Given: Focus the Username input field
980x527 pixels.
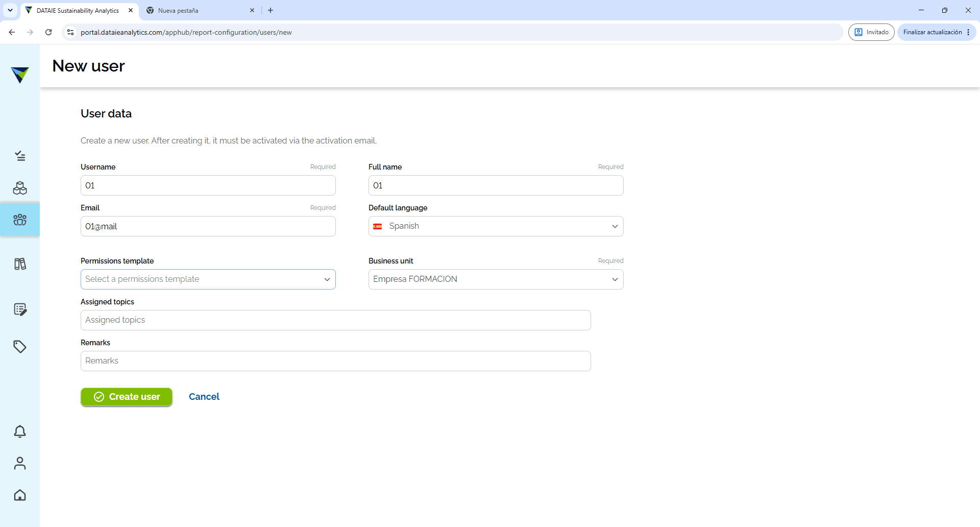Looking at the screenshot, I should click(208, 185).
